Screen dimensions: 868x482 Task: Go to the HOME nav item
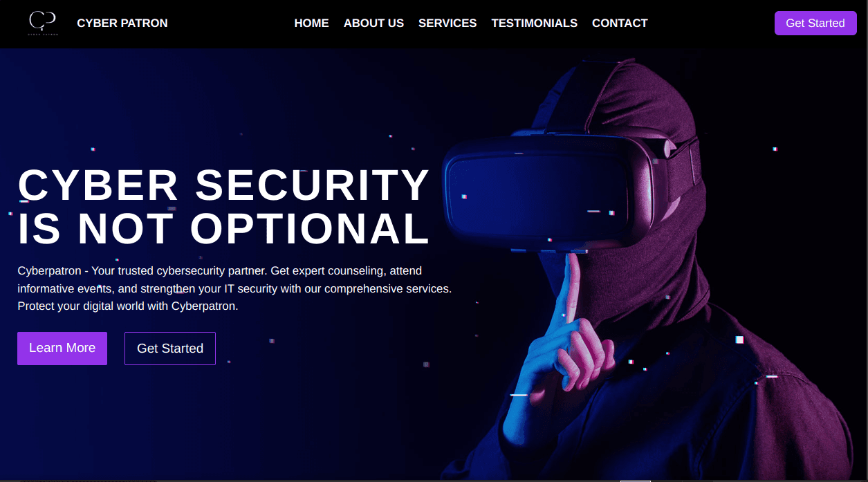[x=311, y=23]
